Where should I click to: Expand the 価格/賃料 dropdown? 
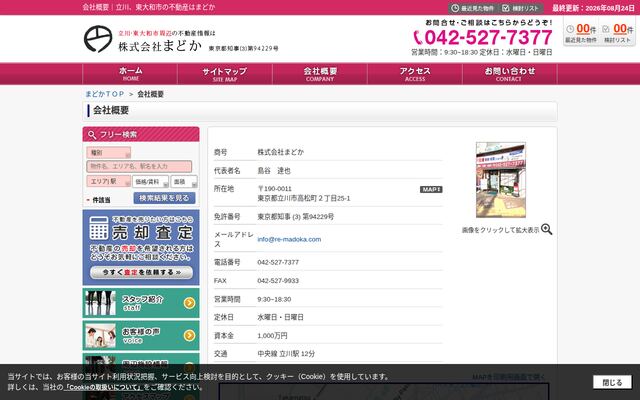150,181
